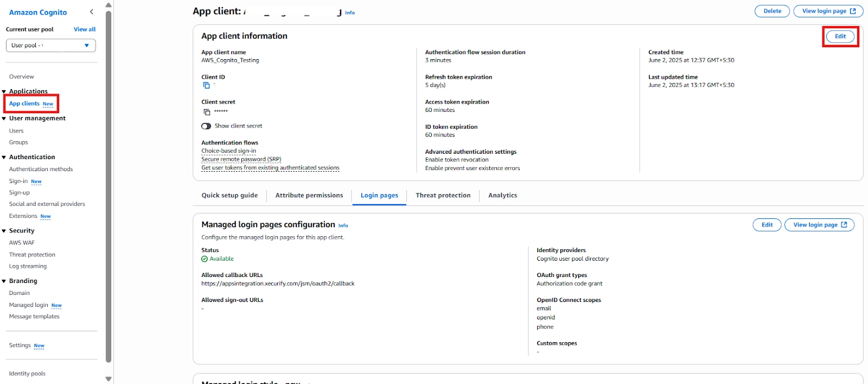Image resolution: width=868 pixels, height=384 pixels.
Task: Open Identity pools in sidebar
Action: pyautogui.click(x=27, y=374)
